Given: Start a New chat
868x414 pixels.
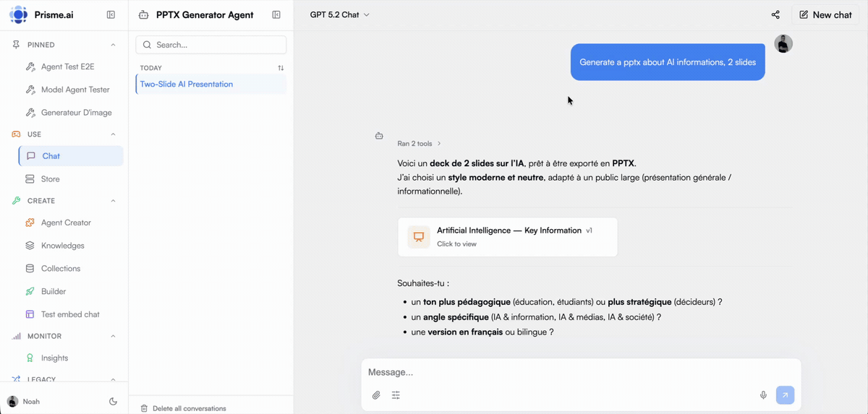Looking at the screenshot, I should (825, 14).
